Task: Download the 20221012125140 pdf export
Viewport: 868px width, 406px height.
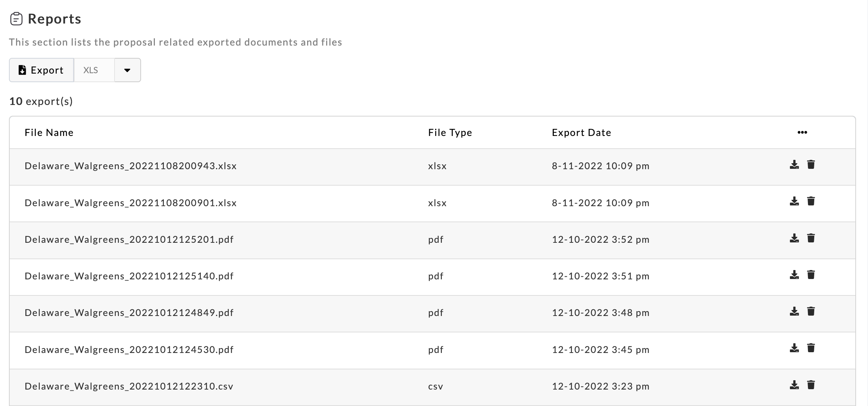Action: click(x=794, y=275)
